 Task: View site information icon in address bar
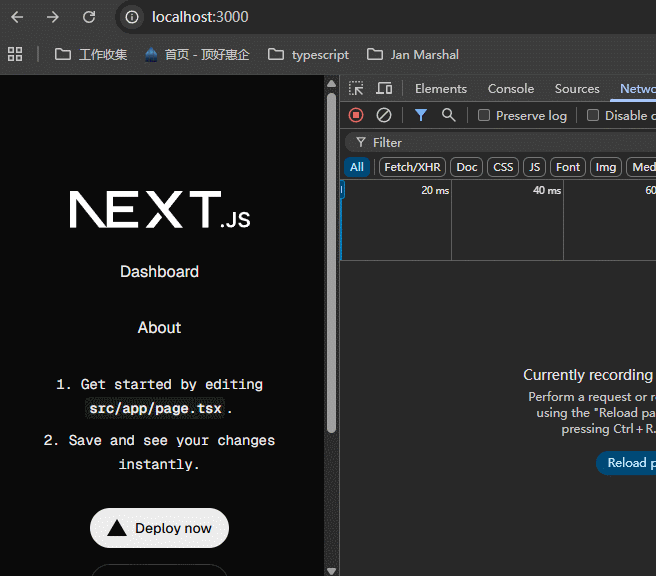point(131,17)
